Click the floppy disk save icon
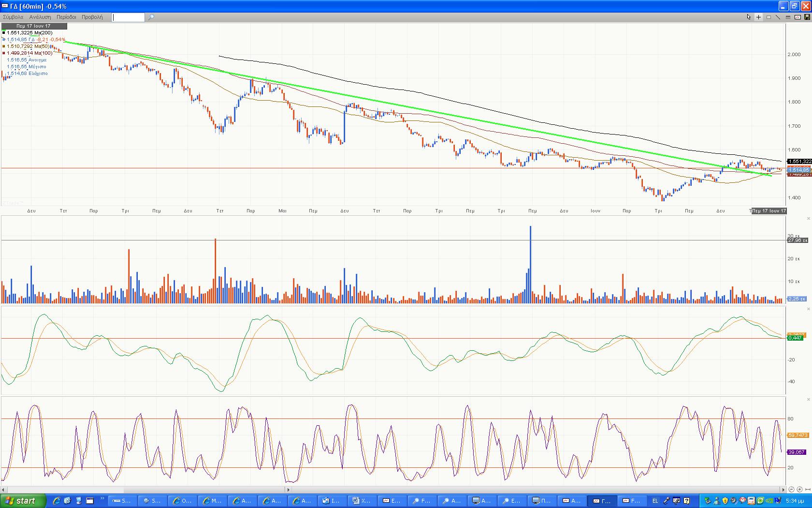Screen dimensions: 812x508 pos(807,17)
